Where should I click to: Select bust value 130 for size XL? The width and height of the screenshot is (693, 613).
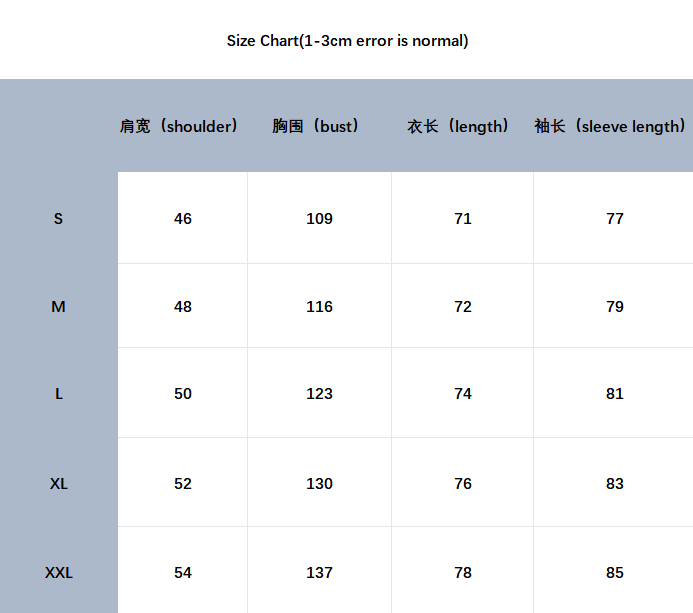tap(320, 484)
